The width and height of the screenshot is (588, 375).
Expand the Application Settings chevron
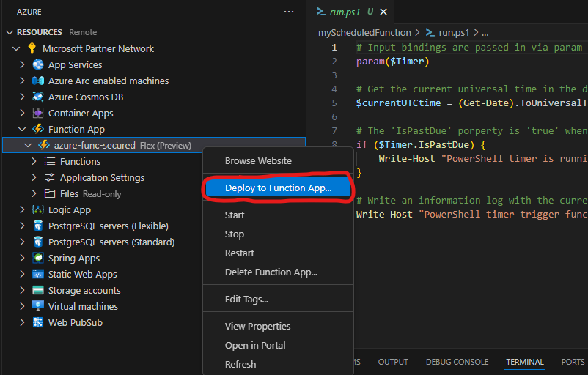[x=34, y=177]
